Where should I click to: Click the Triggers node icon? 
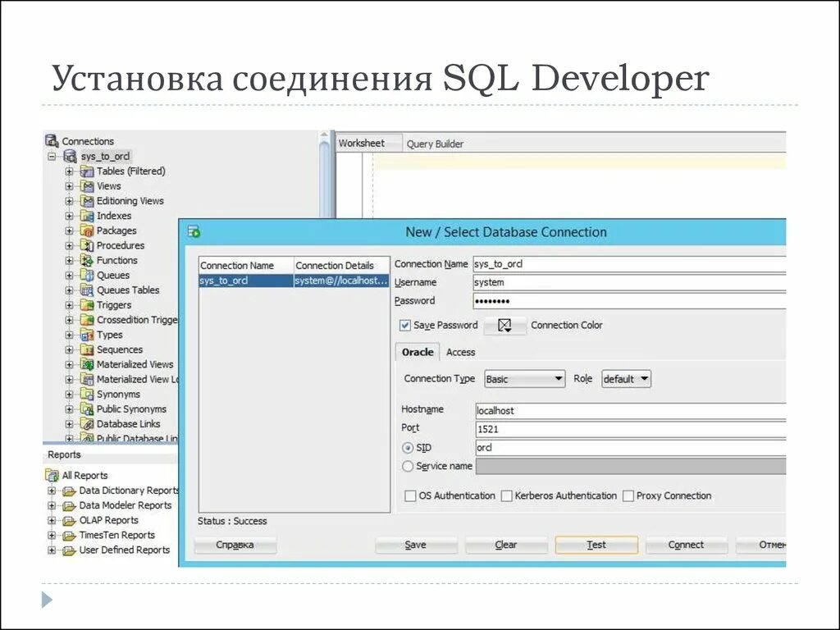point(87,305)
